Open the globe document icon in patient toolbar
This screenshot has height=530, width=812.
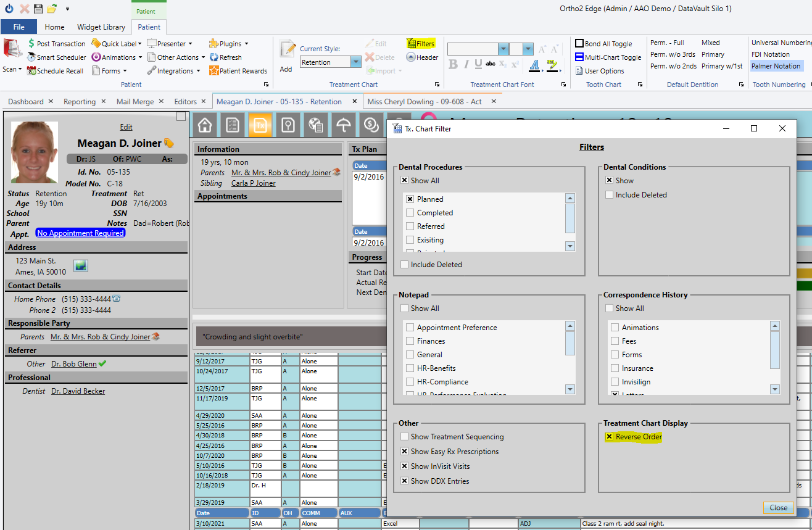[x=316, y=125]
